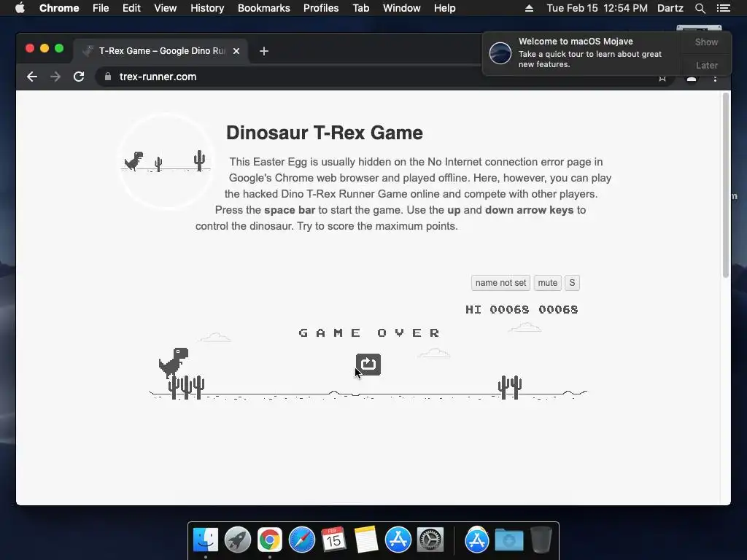Open Downloads folder in the Dock
This screenshot has height=560, width=747.
[508, 540]
